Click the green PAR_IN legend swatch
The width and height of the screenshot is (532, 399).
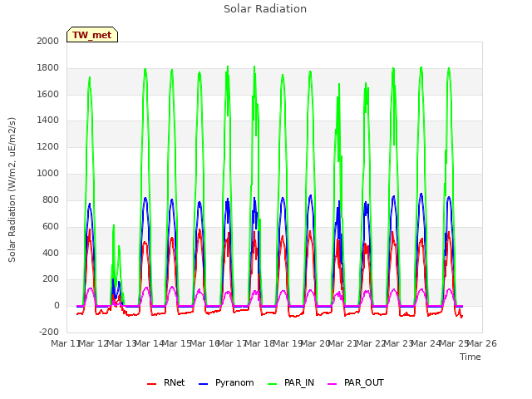pos(272,384)
